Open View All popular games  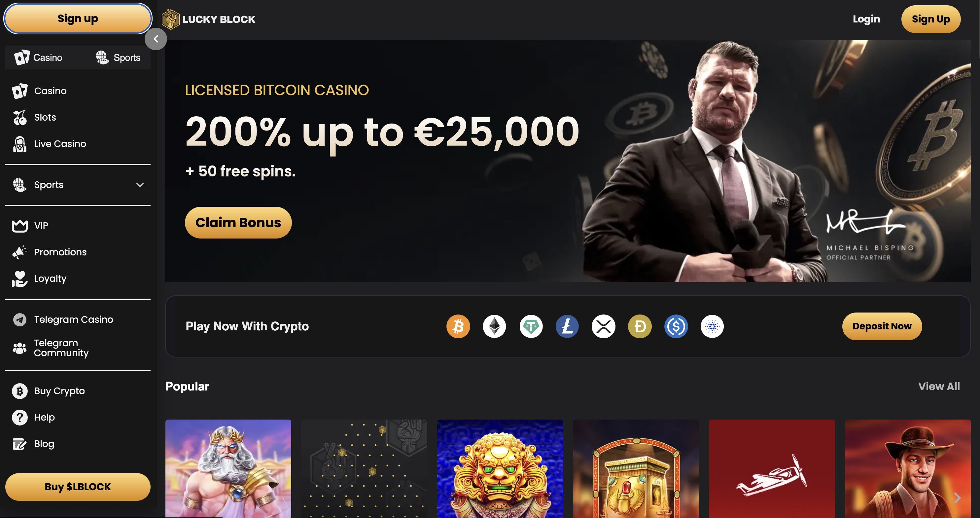[x=938, y=386]
